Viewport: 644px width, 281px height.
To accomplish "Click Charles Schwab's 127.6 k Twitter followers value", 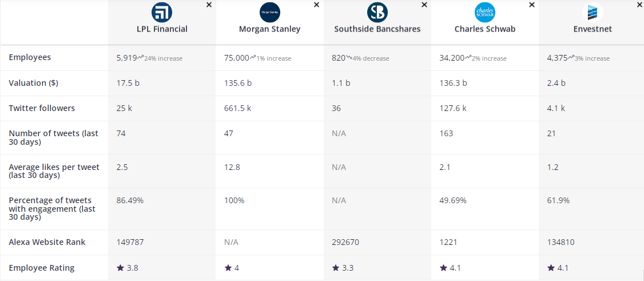I will tap(453, 108).
